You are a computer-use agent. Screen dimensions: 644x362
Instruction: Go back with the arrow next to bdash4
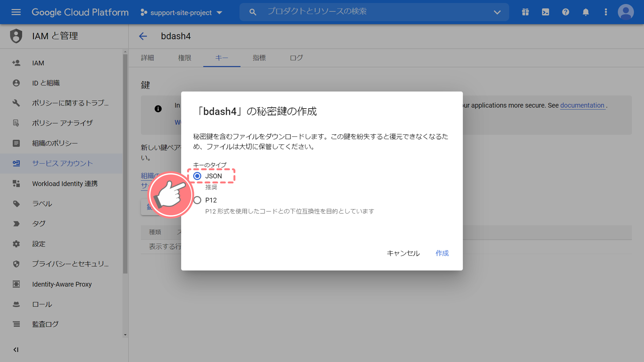(143, 36)
